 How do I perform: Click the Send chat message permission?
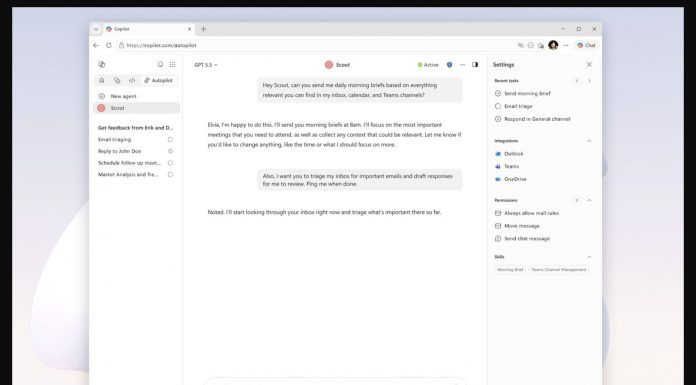coord(522,238)
